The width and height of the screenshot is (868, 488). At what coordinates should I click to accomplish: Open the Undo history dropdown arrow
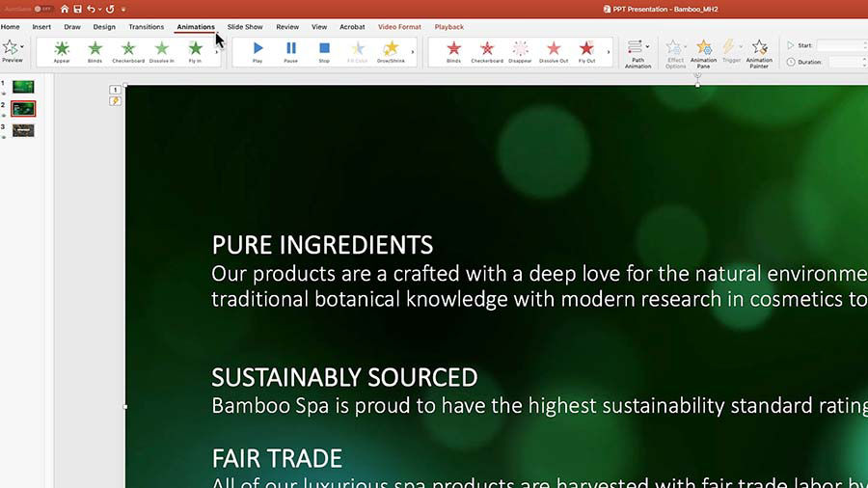pyautogui.click(x=99, y=9)
